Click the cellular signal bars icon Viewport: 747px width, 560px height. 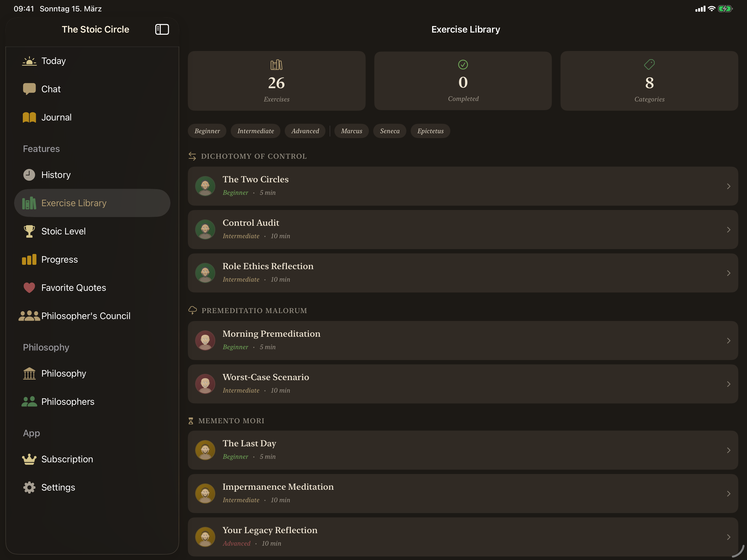[700, 9]
